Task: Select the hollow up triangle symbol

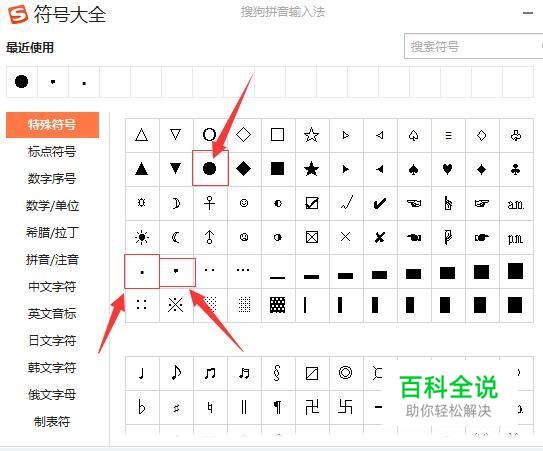Action: tap(142, 135)
